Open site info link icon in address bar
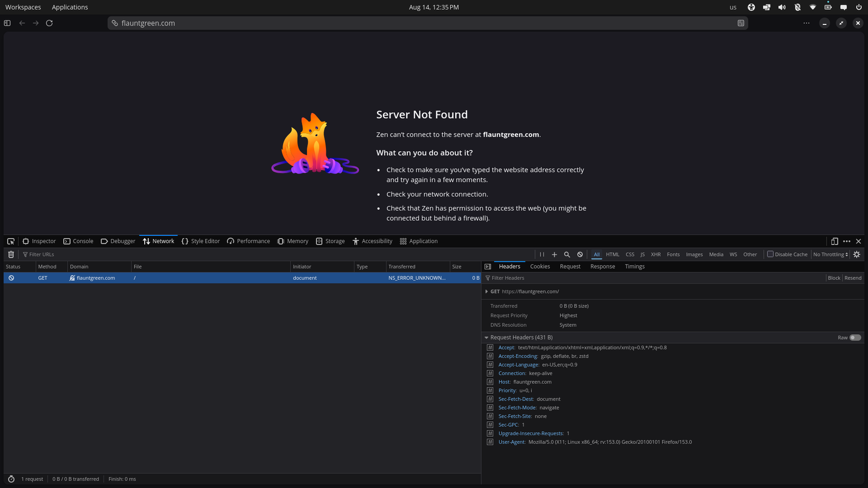 coord(114,23)
